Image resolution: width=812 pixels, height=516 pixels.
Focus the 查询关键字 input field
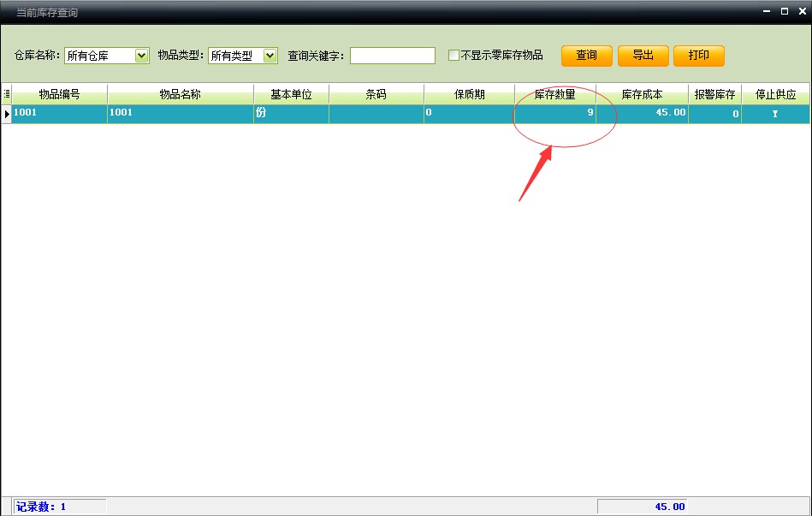click(x=393, y=56)
